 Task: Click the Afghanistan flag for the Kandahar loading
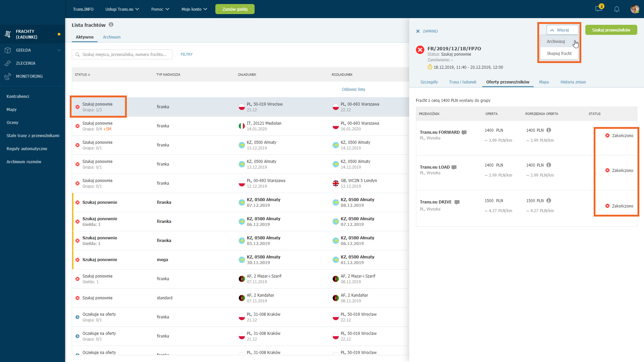(241, 298)
